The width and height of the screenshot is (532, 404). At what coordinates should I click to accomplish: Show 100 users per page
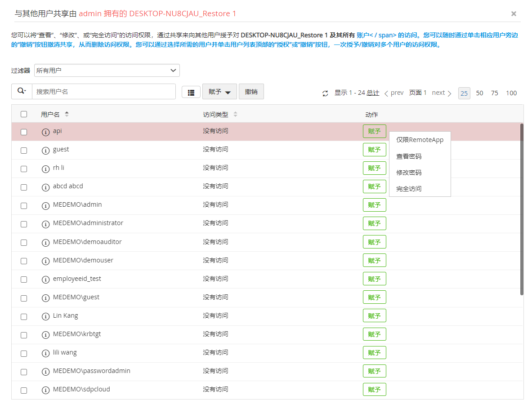(x=511, y=93)
